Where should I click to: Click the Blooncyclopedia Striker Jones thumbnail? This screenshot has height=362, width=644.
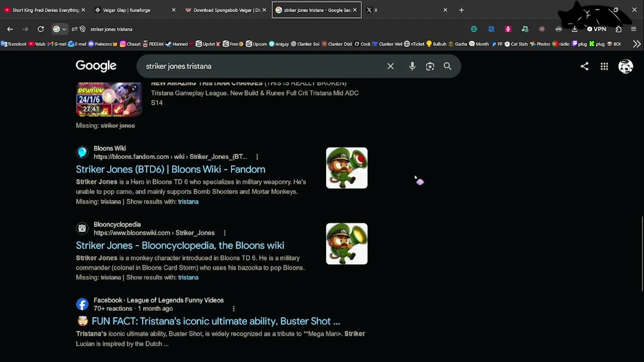coord(347,244)
